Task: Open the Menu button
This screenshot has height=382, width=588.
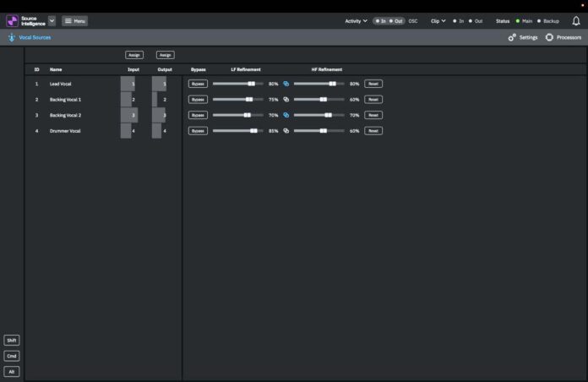Action: click(x=75, y=21)
